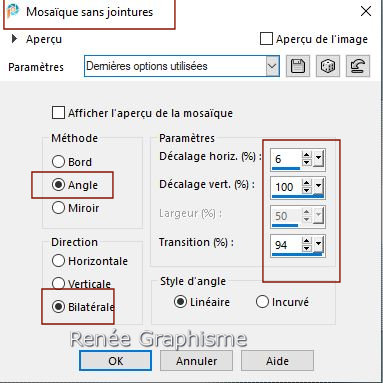Open the Décalage horiz. slider popup arrow

(x=318, y=159)
